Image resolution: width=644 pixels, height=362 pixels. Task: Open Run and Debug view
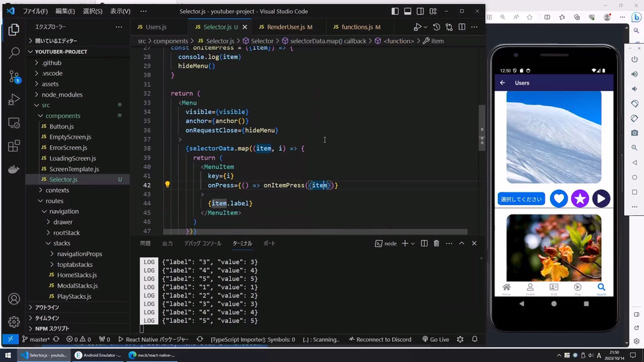click(x=14, y=99)
